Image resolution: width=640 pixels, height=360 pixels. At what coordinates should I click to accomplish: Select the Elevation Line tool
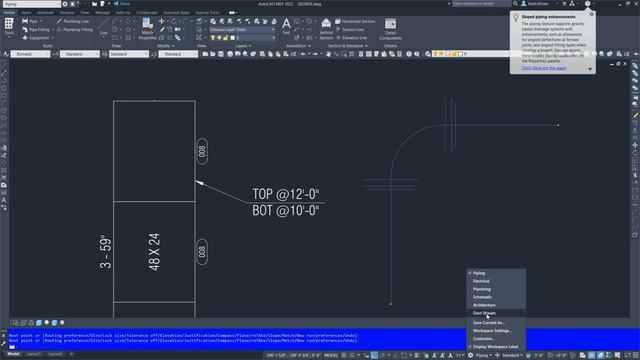coord(351,38)
